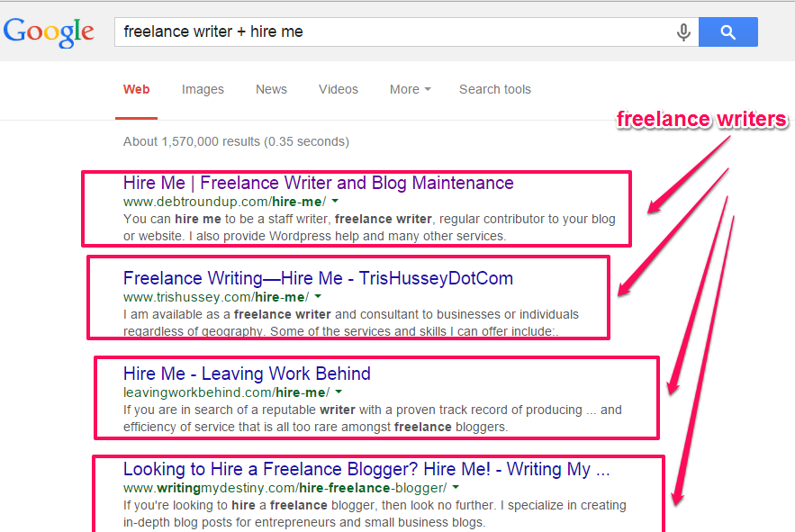Screen dimensions: 795x532
Task: Click the About 1,570,000 results text
Action: [236, 141]
